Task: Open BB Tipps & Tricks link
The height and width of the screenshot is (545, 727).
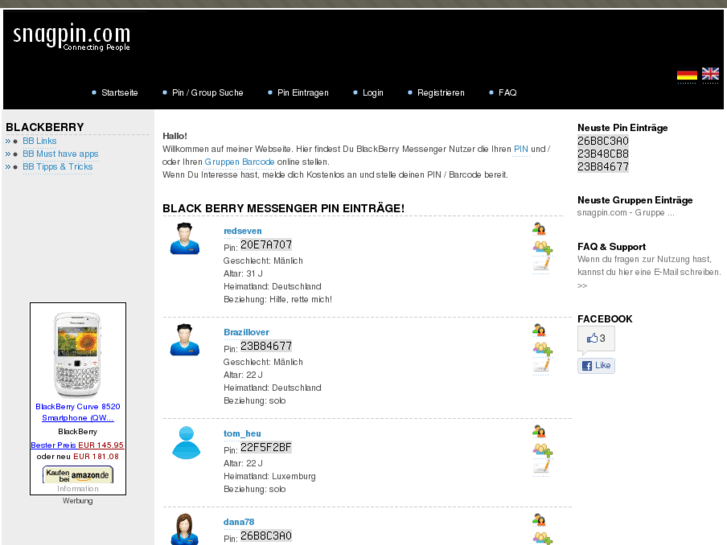Action: [57, 167]
